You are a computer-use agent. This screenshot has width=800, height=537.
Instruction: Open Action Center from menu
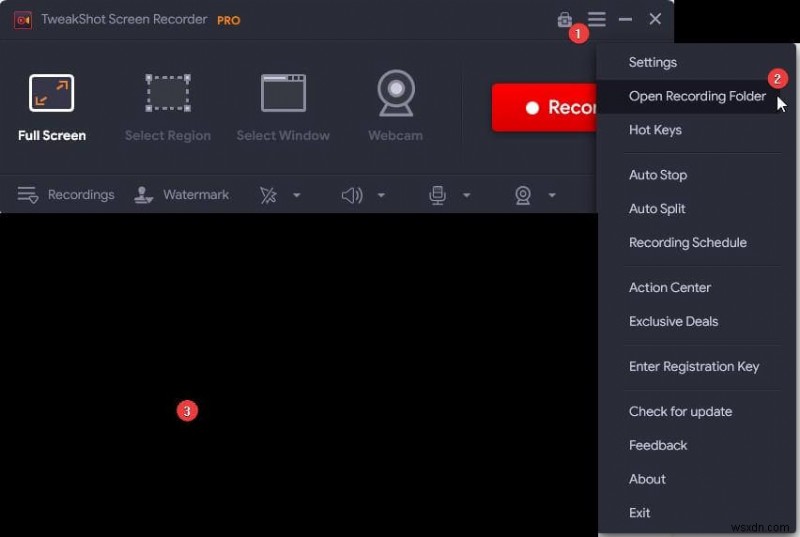(x=669, y=288)
